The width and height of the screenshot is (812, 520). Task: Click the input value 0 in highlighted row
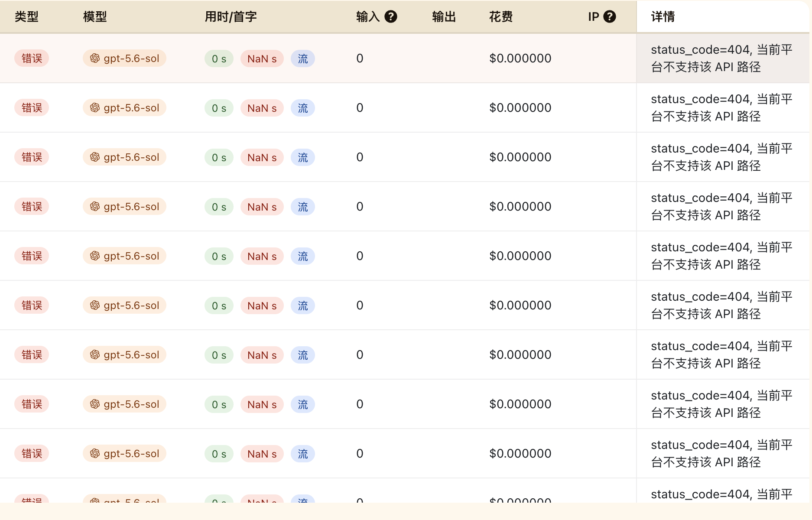(x=360, y=58)
